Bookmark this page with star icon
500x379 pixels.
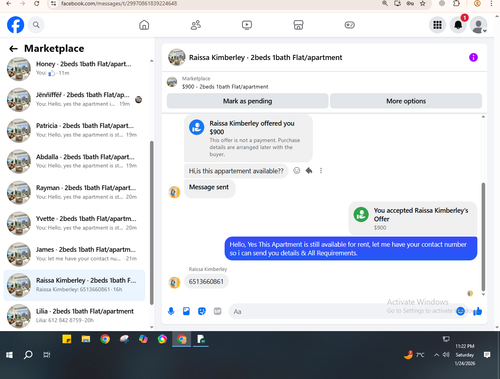pos(423,4)
